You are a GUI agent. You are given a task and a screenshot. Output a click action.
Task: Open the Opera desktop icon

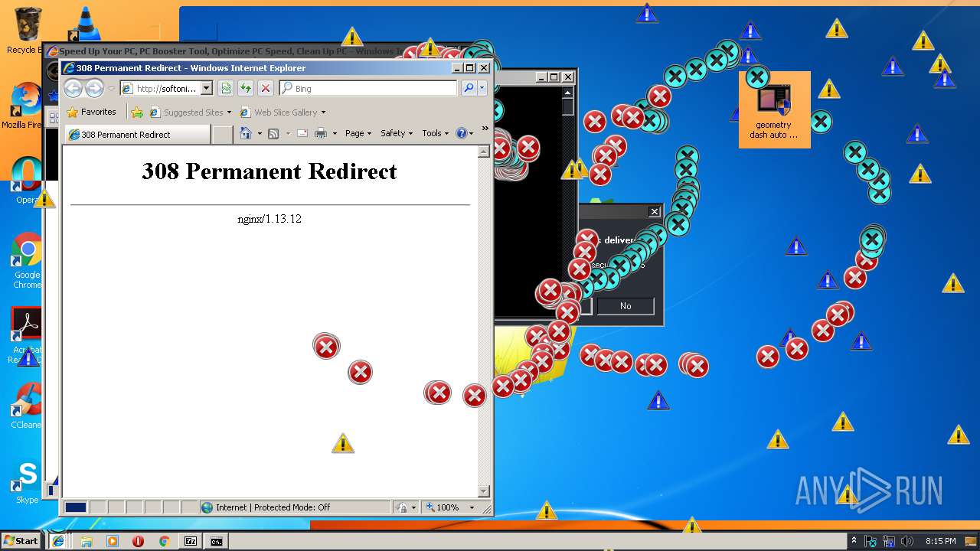27,181
